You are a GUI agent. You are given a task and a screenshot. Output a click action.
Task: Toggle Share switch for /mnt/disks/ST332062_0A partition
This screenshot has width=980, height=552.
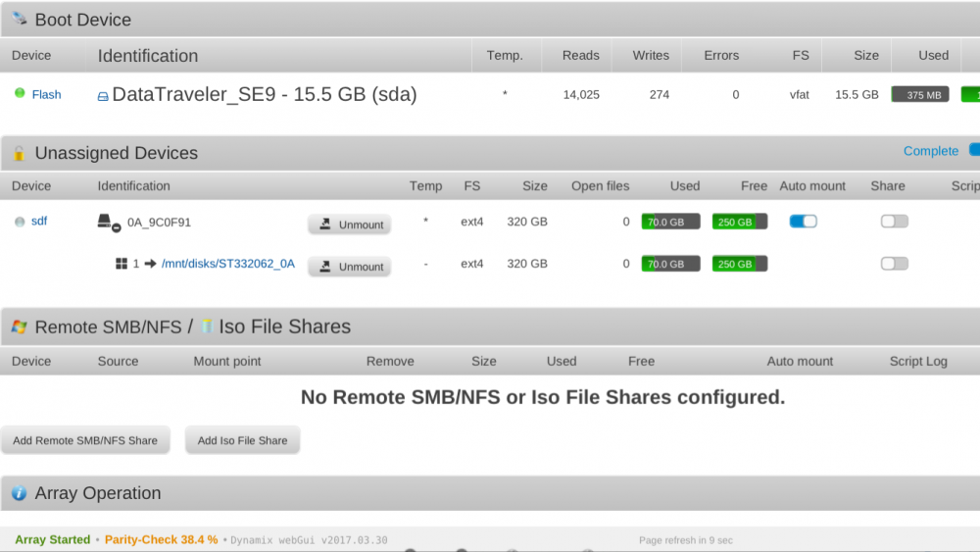click(x=895, y=263)
